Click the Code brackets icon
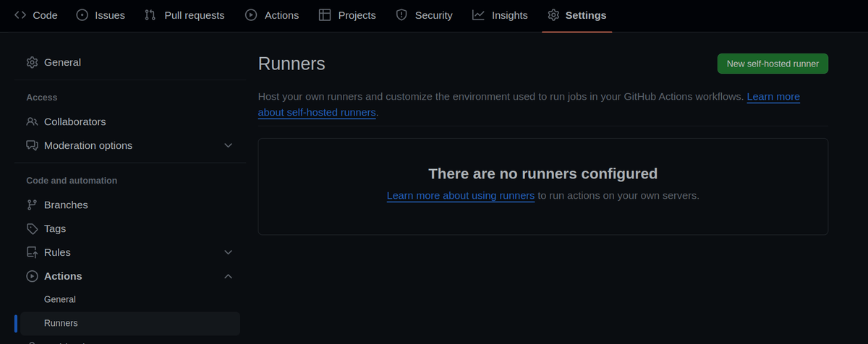Viewport: 868px width, 344px height. [x=20, y=15]
